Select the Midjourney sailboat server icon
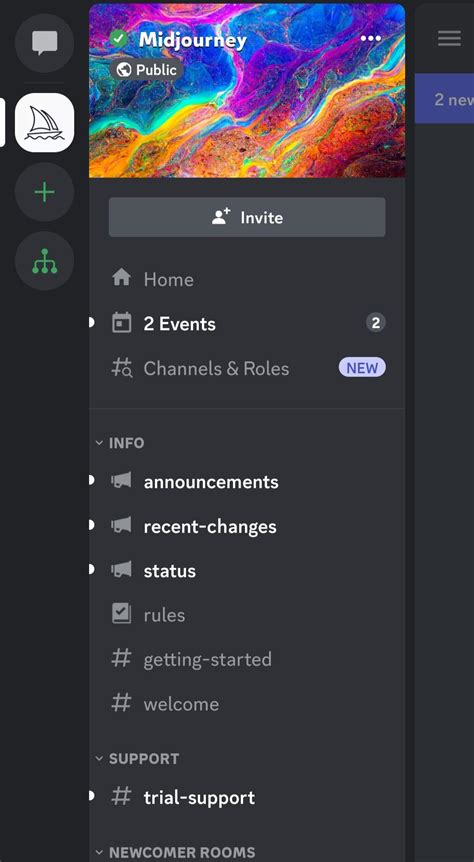Image resolution: width=474 pixels, height=862 pixels. (x=45, y=122)
